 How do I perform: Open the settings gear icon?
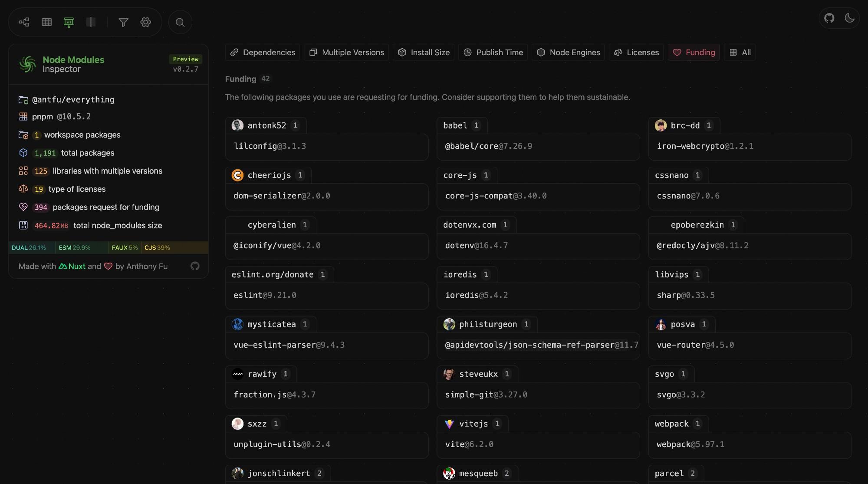click(x=146, y=22)
